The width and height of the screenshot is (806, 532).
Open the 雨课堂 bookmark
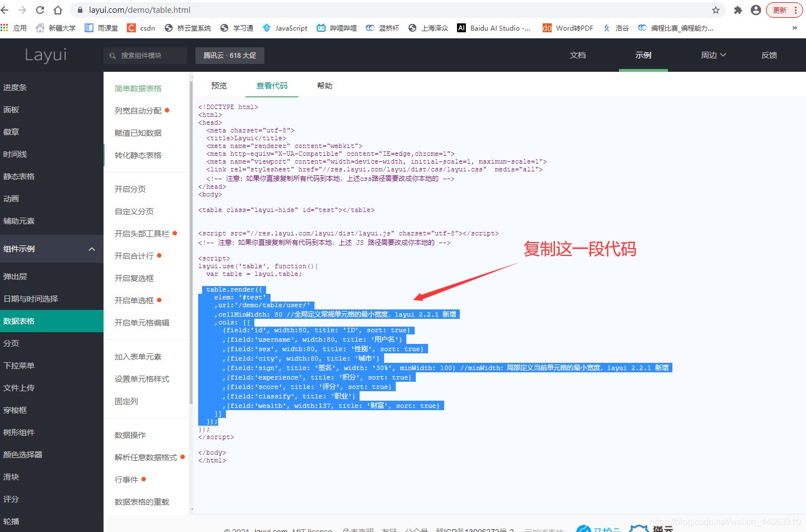[x=101, y=28]
